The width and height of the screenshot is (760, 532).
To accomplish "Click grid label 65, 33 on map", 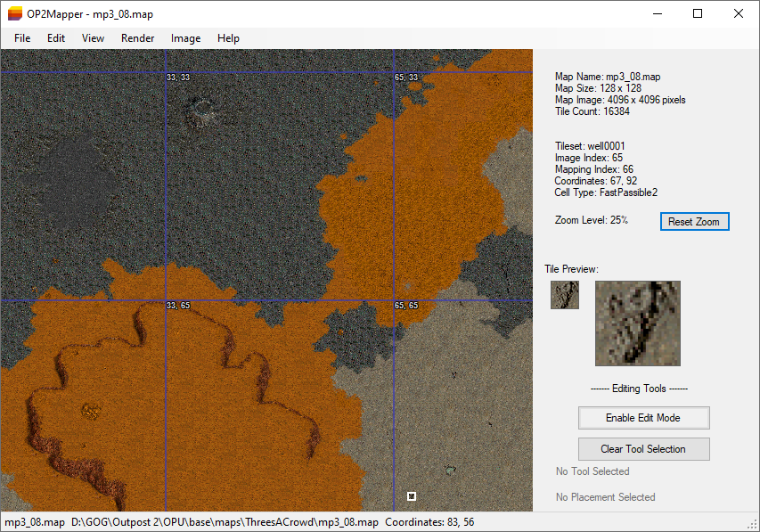I will point(406,78).
